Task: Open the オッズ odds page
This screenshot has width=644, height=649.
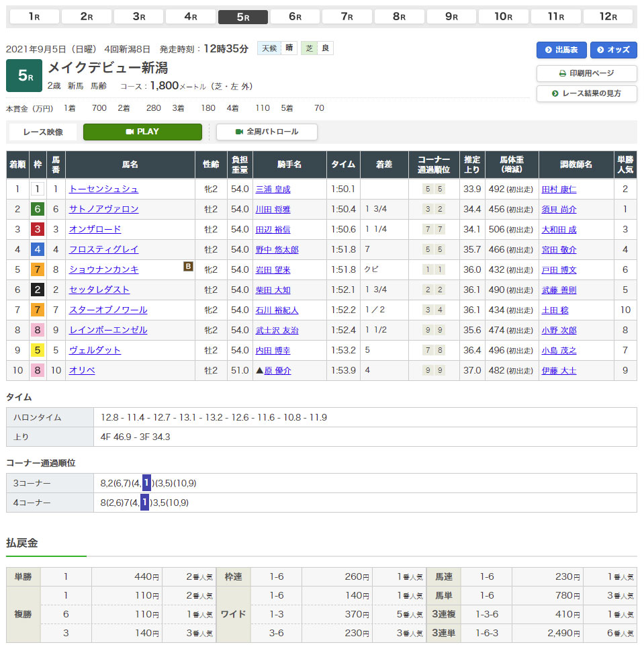Action: pyautogui.click(x=614, y=50)
